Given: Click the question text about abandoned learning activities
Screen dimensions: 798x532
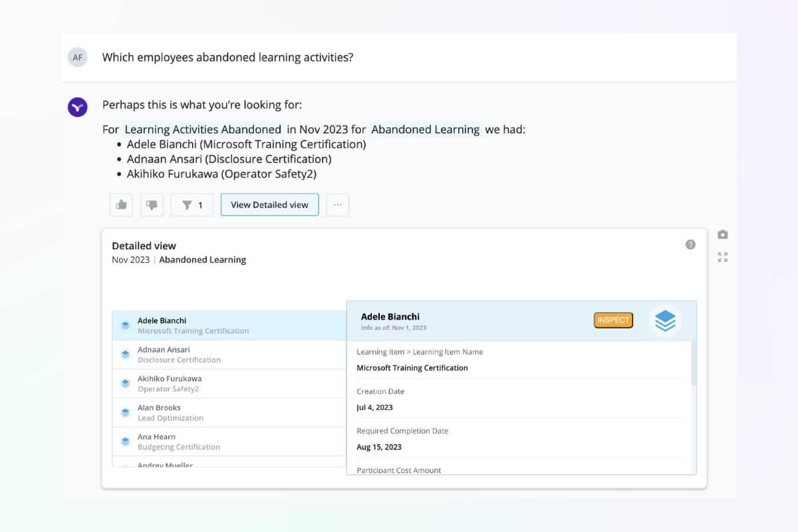Looking at the screenshot, I should [x=227, y=57].
